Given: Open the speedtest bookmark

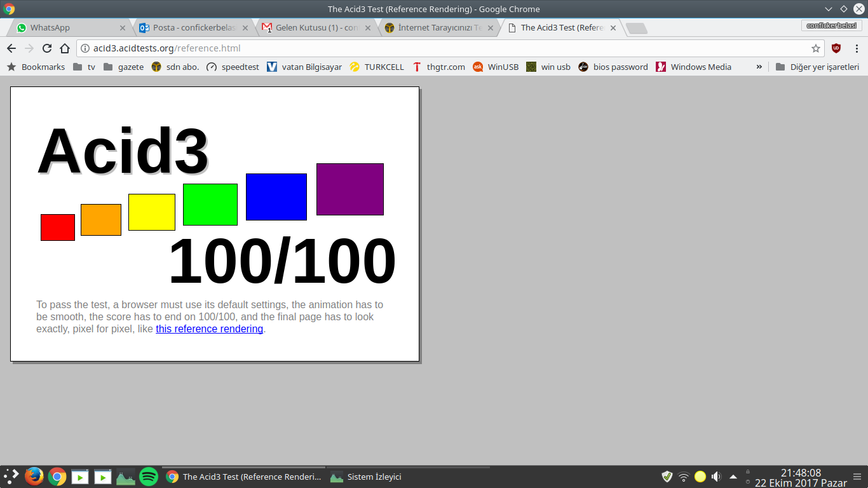Looking at the screenshot, I should pyautogui.click(x=233, y=67).
